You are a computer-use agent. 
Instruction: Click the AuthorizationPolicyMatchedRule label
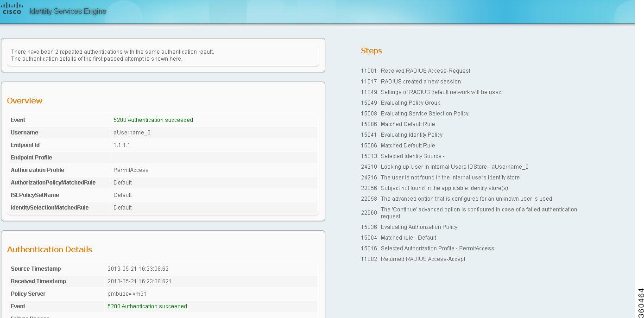pos(53,183)
